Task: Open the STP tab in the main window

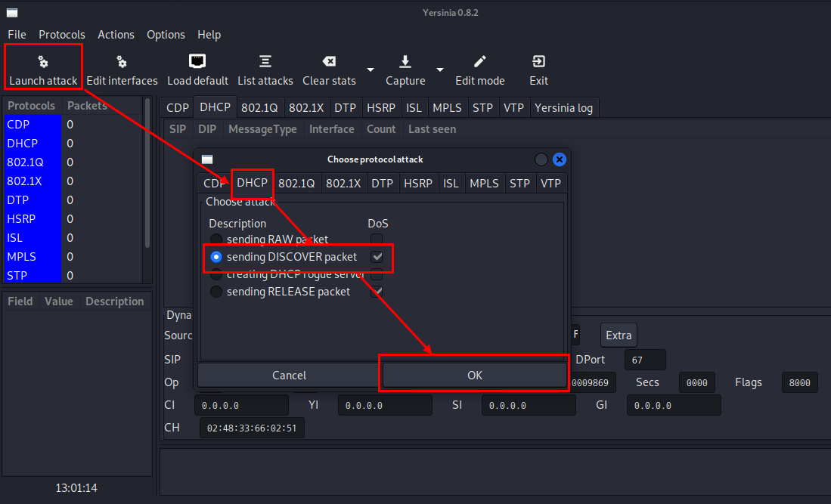Action: pyautogui.click(x=483, y=107)
